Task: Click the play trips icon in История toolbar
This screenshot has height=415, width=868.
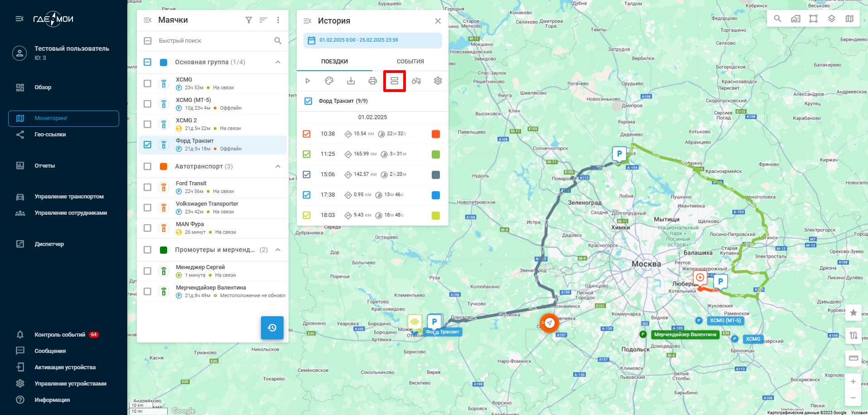Action: 308,81
